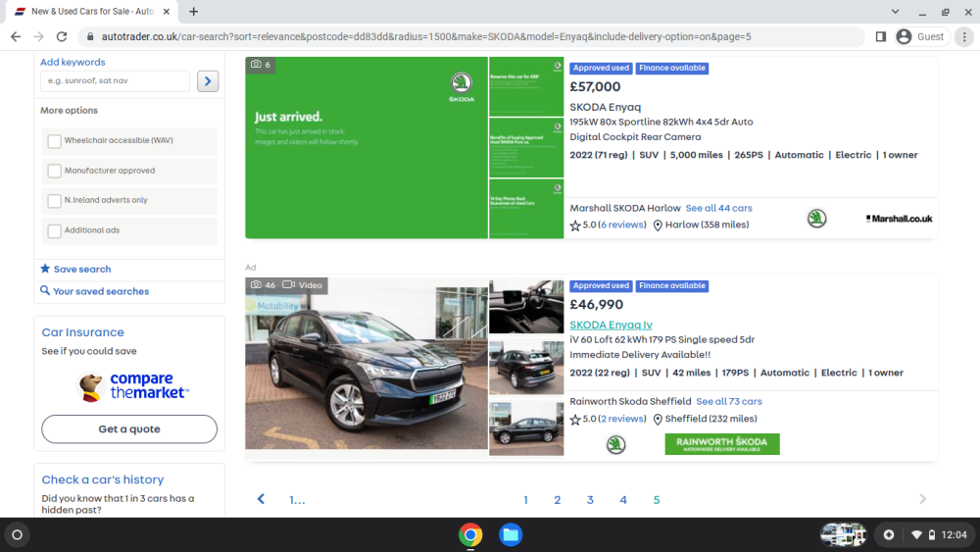Open the Enyaq interior thumbnail
The image size is (980, 552).
[x=526, y=306]
